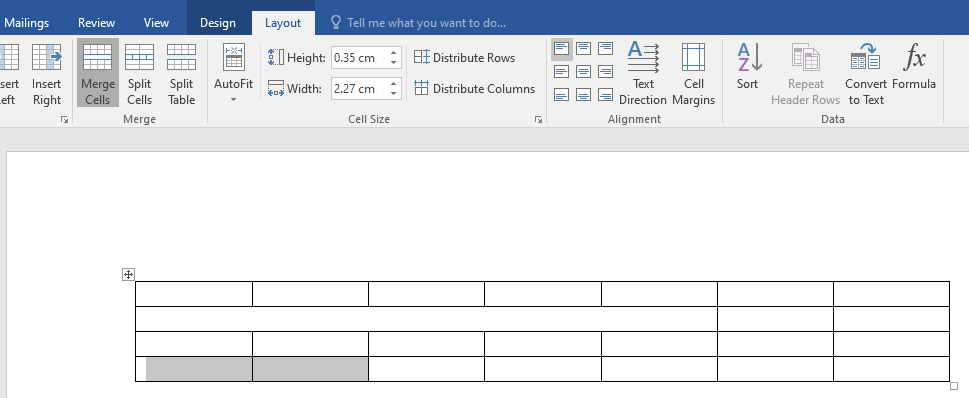
Task: Decrease the row Height value
Action: point(394,62)
